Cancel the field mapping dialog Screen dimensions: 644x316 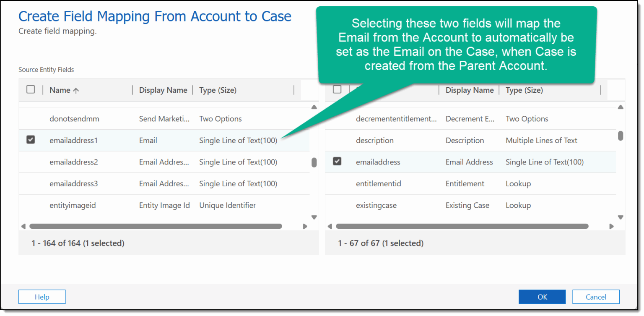pyautogui.click(x=596, y=297)
